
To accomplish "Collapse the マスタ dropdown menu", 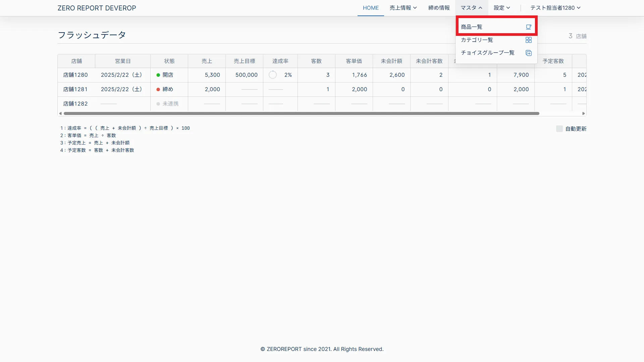I will coord(471,8).
